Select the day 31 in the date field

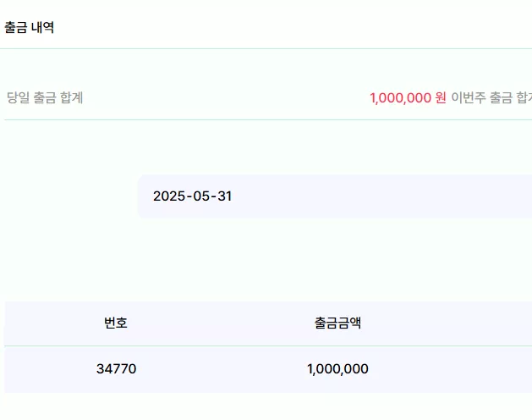pos(225,196)
